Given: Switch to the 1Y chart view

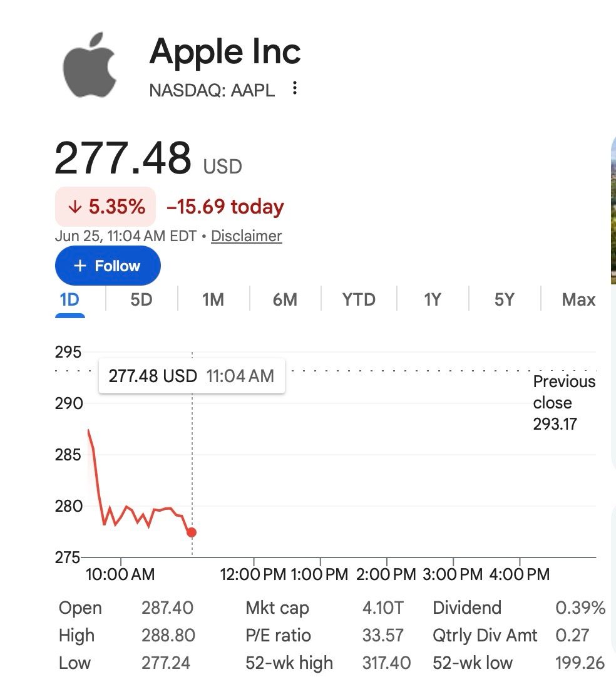Looking at the screenshot, I should [433, 299].
